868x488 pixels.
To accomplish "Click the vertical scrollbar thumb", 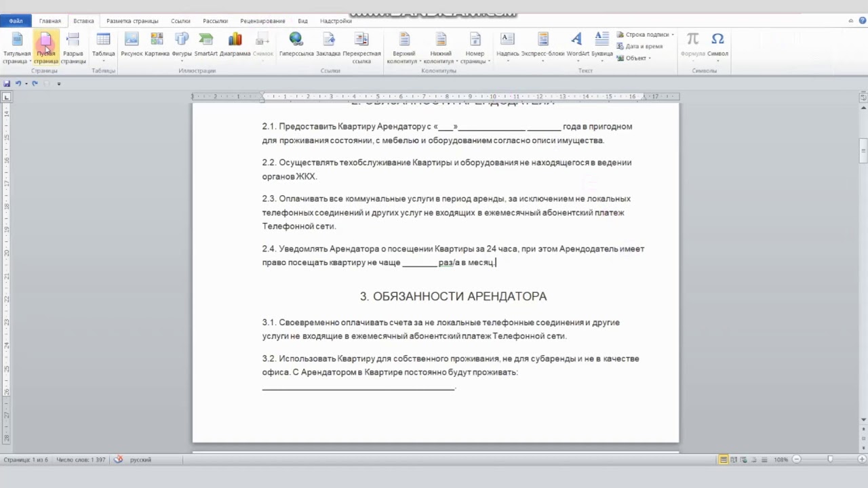I will (x=863, y=150).
